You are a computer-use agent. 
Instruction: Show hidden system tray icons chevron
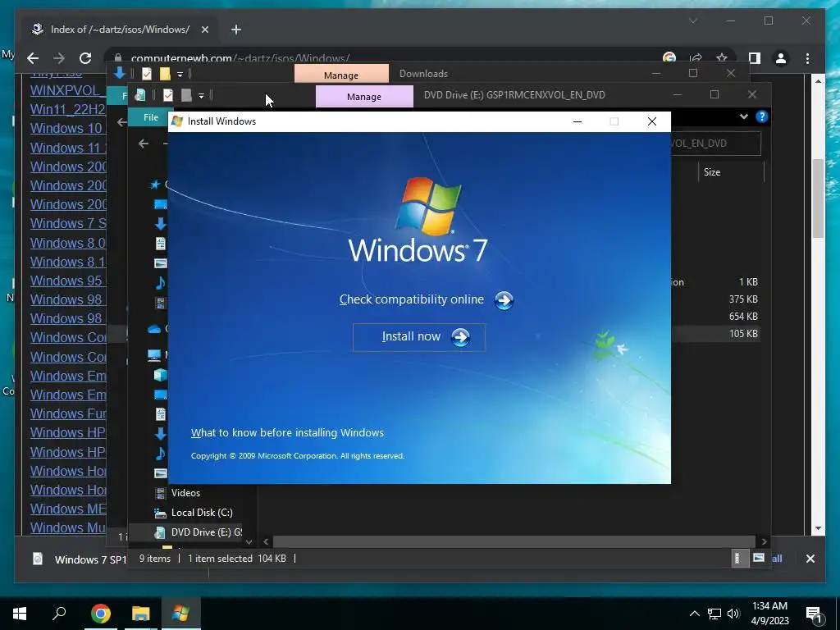[x=694, y=614]
